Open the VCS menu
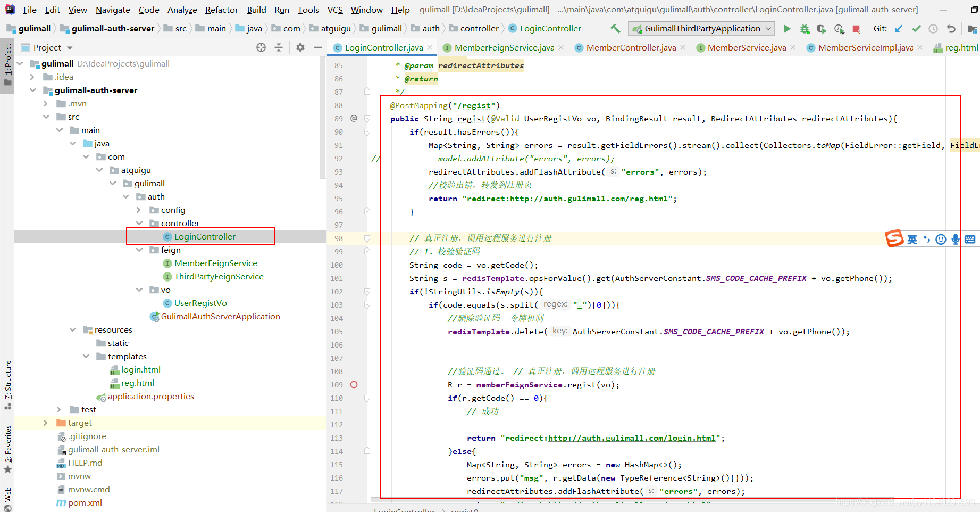 [x=335, y=10]
